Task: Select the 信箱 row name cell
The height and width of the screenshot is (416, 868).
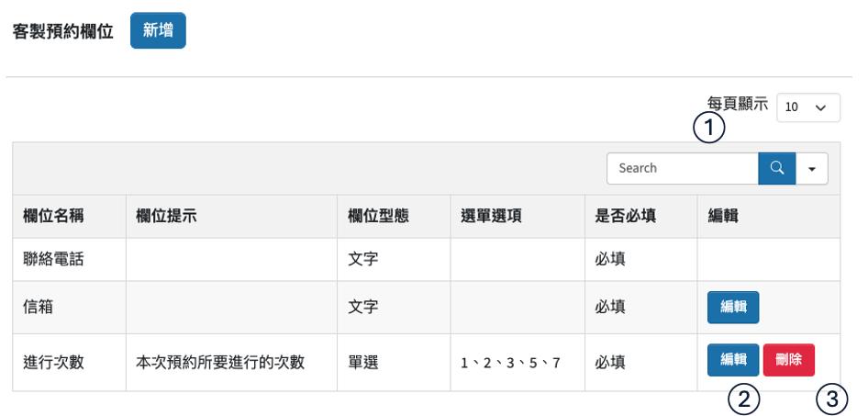Action: pos(39,308)
